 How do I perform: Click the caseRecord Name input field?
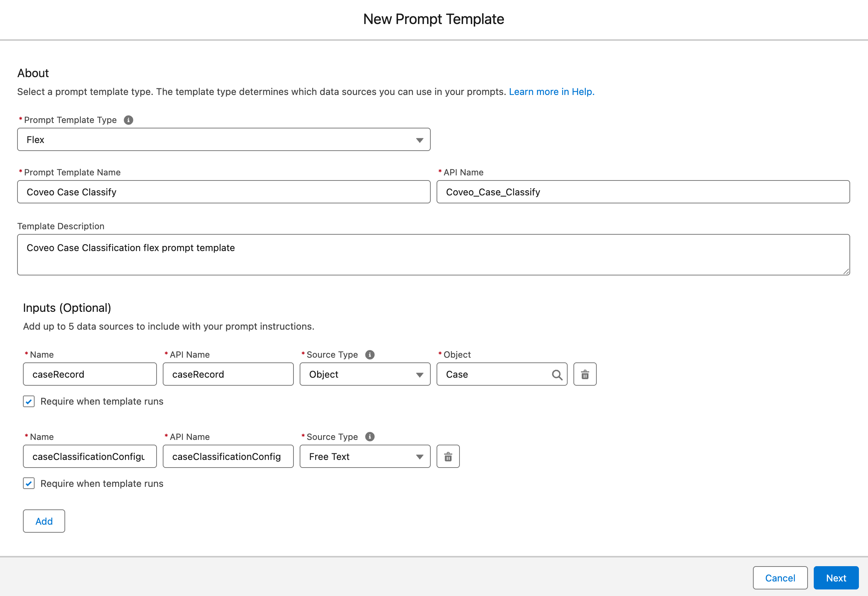(90, 374)
